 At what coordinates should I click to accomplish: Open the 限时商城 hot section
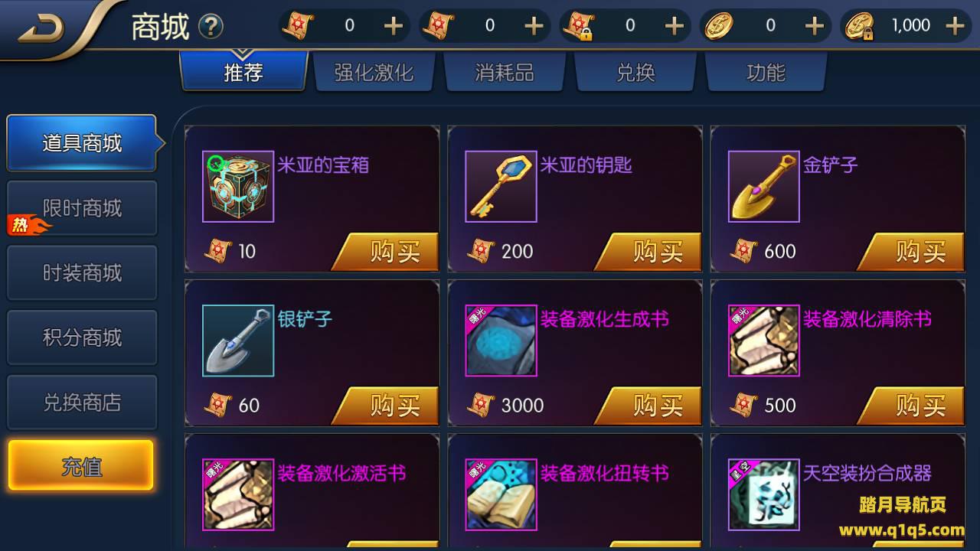pyautogui.click(x=82, y=208)
